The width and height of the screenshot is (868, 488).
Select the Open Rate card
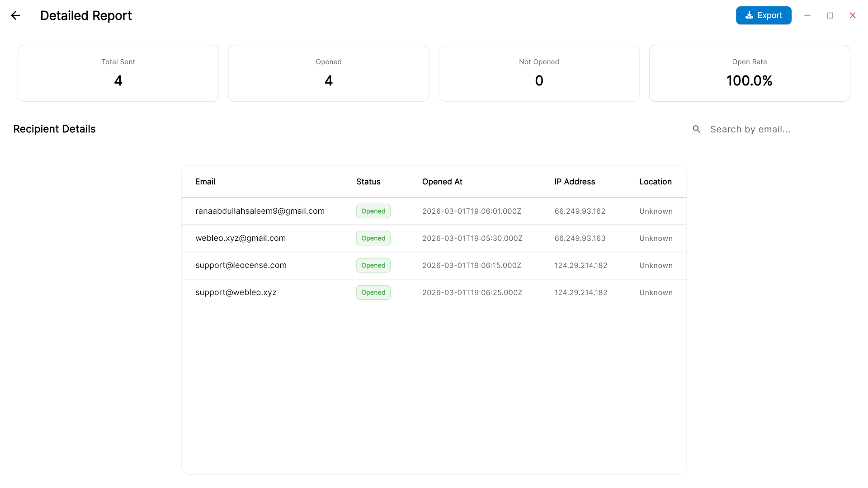pyautogui.click(x=750, y=73)
